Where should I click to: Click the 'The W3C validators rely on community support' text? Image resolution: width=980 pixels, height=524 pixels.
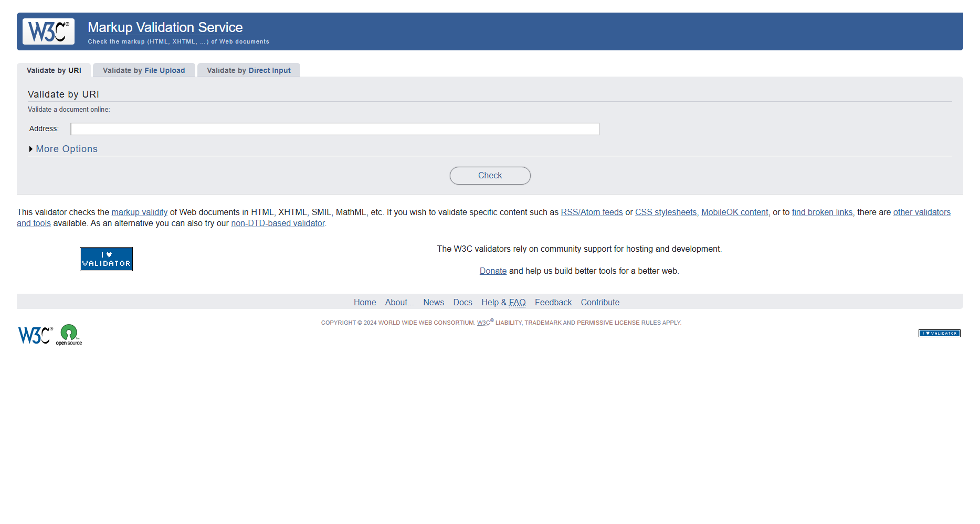579,249
